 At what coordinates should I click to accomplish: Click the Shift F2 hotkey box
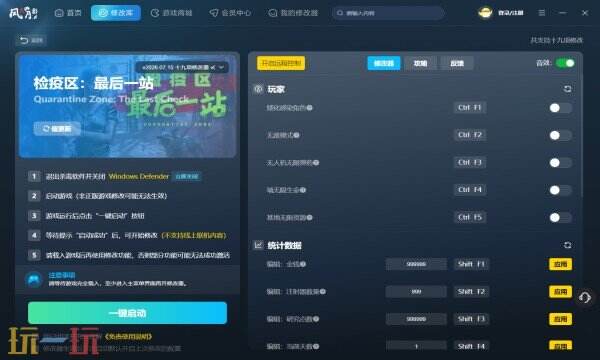click(x=471, y=292)
